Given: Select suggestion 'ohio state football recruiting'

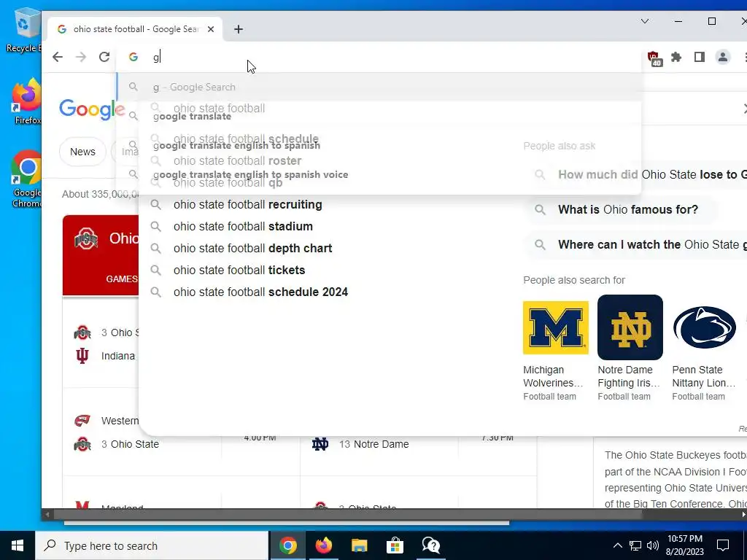Looking at the screenshot, I should [x=248, y=204].
